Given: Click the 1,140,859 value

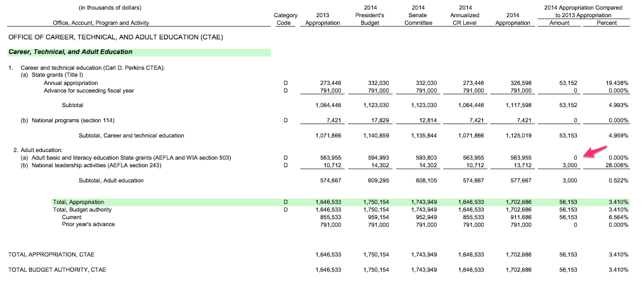Looking at the screenshot, I should (377, 135).
